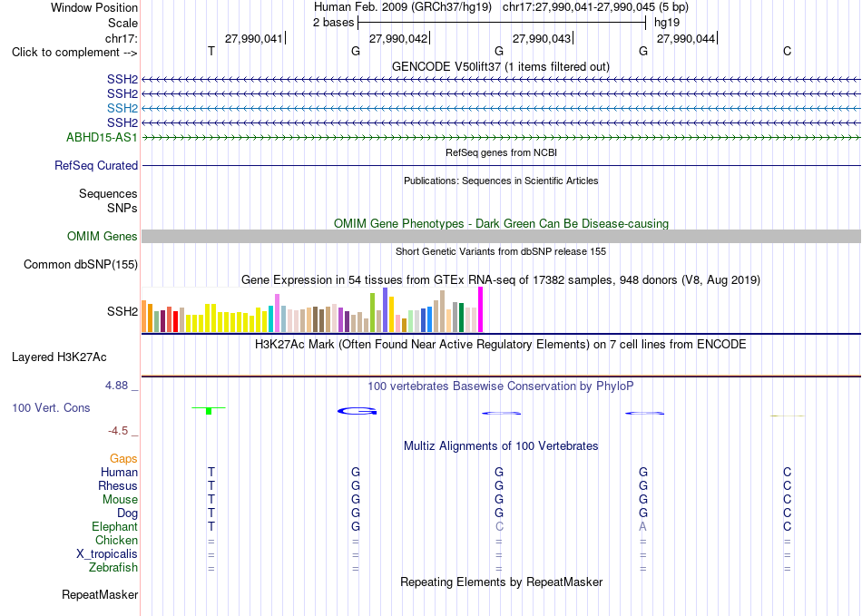Open the 'Multiz Alignments of 100 Vertebrates' title
This screenshot has width=862, height=616.
click(501, 445)
